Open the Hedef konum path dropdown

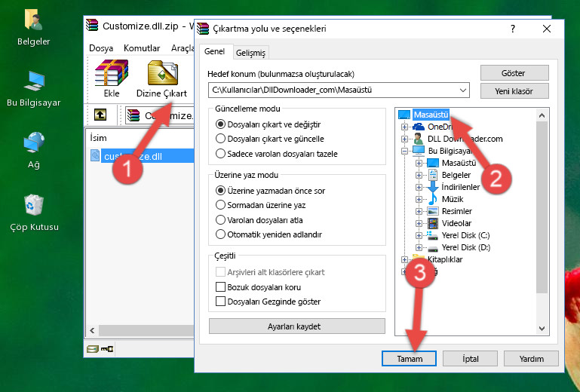coord(462,90)
